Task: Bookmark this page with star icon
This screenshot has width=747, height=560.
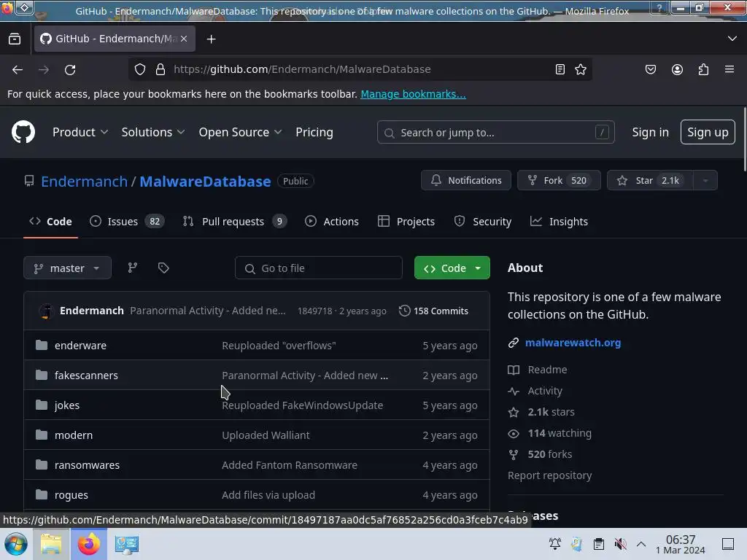Action: point(580,69)
